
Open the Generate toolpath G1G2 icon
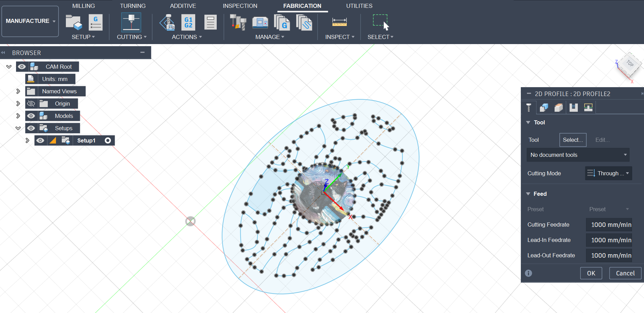pyautogui.click(x=188, y=22)
